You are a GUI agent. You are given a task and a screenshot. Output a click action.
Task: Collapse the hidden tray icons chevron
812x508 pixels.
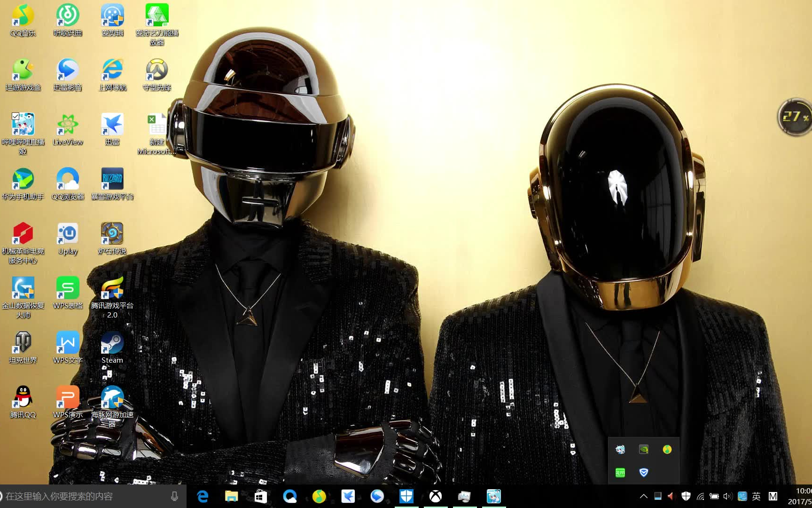[x=644, y=496]
